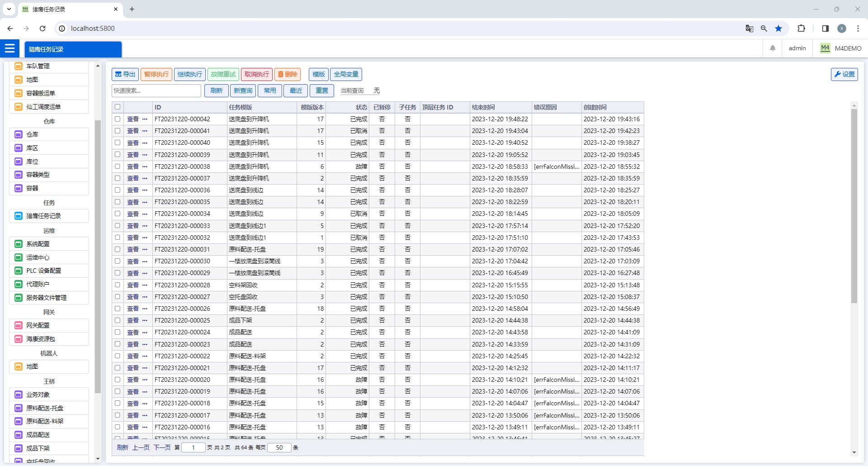Open the browser extensions puzzle icon
Image resolution: width=868 pixels, height=466 pixels.
click(x=801, y=29)
